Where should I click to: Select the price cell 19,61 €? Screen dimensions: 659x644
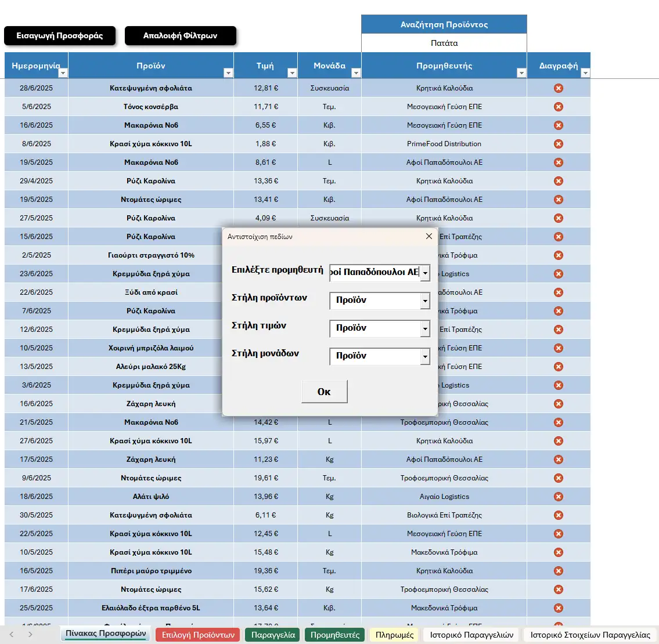coord(265,478)
